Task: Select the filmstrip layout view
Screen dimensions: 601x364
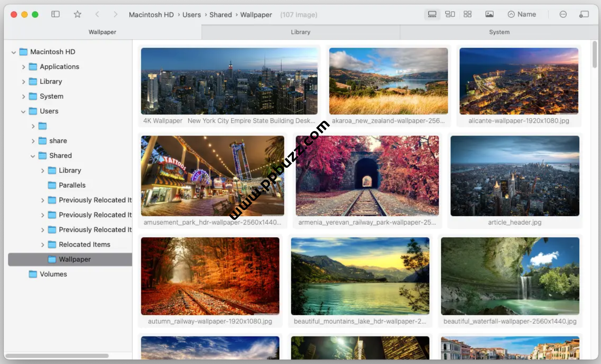Action: point(432,14)
